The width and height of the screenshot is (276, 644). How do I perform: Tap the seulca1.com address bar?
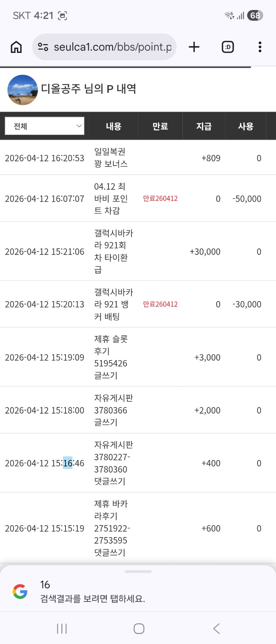[112, 47]
